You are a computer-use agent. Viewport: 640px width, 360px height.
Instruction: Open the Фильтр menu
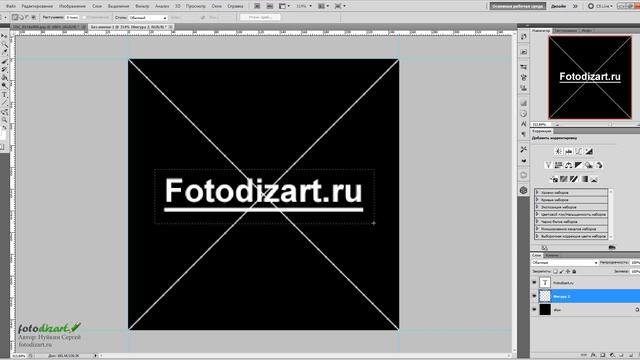pos(142,6)
